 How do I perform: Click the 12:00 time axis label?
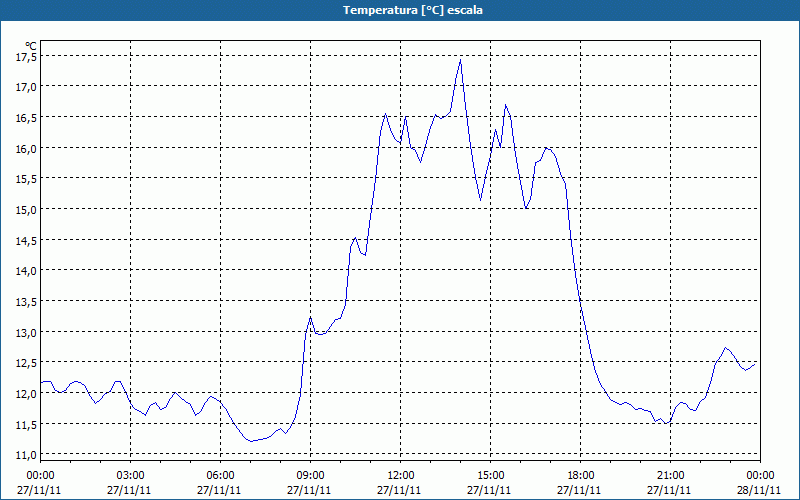point(401,476)
